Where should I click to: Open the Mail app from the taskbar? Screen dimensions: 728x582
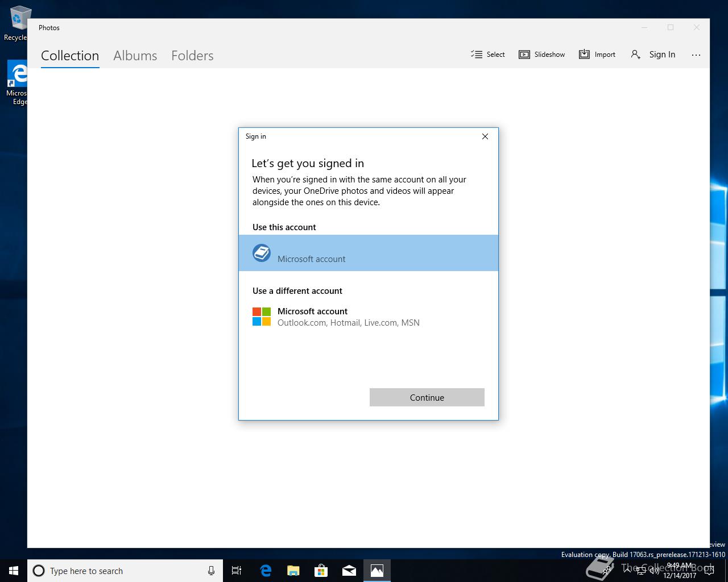(349, 571)
